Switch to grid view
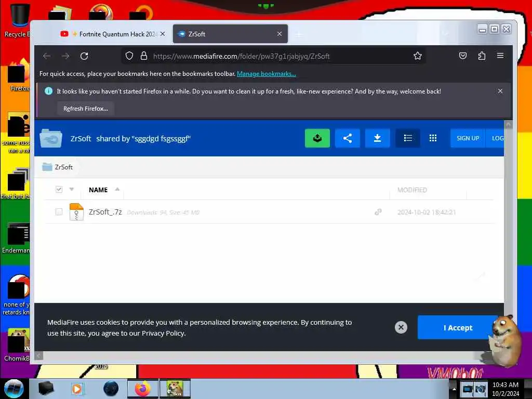Image resolution: width=532 pixels, height=399 pixels. coord(433,138)
